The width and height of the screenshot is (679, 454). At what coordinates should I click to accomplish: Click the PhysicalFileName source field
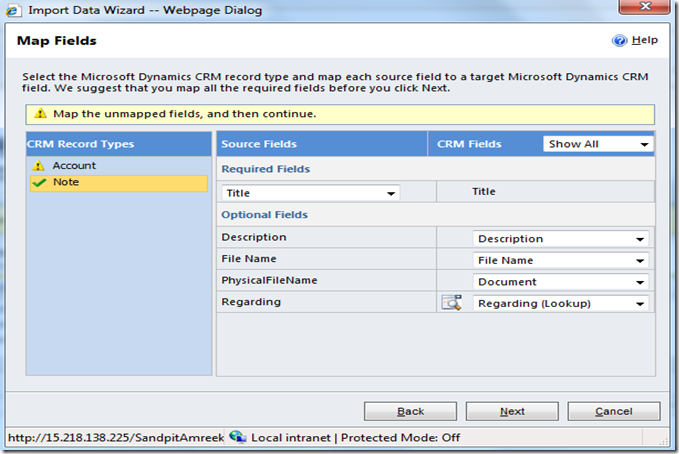click(x=269, y=280)
